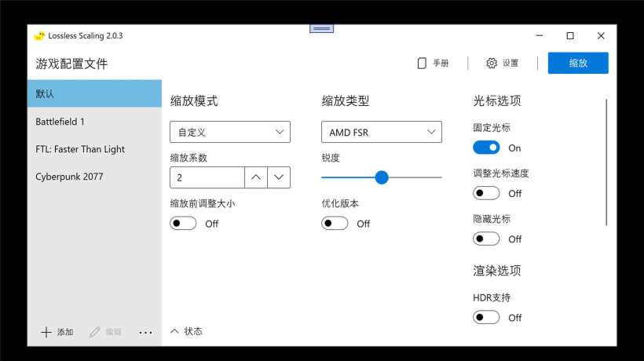The width and height of the screenshot is (644, 361).
Task: Enable the 隐藏光标 toggle
Action: pyautogui.click(x=486, y=239)
